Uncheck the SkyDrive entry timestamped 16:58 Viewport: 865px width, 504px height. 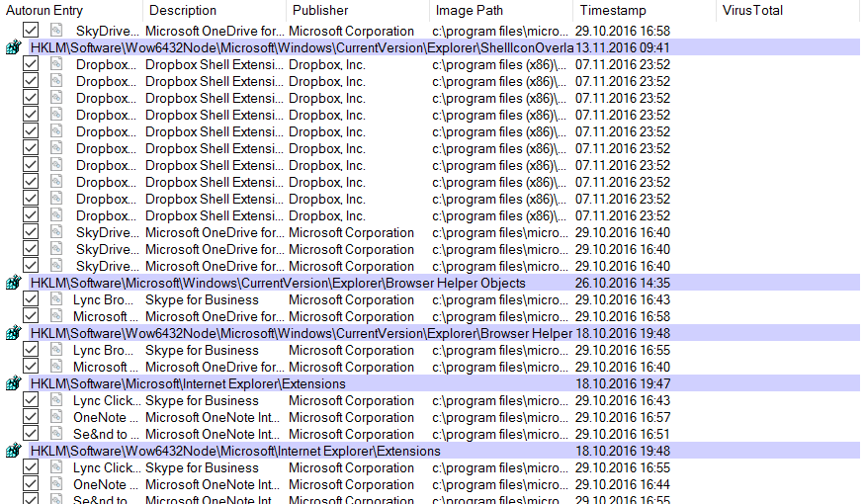(31, 31)
